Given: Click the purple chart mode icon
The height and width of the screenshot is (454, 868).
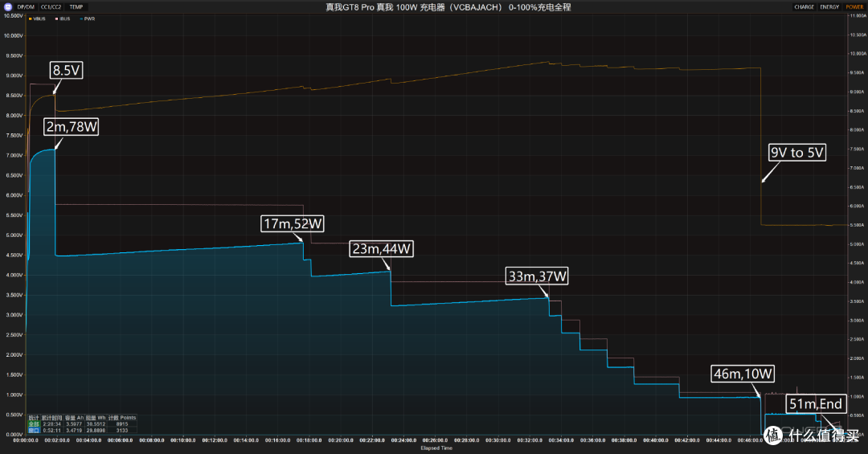Looking at the screenshot, I should 8,7.
